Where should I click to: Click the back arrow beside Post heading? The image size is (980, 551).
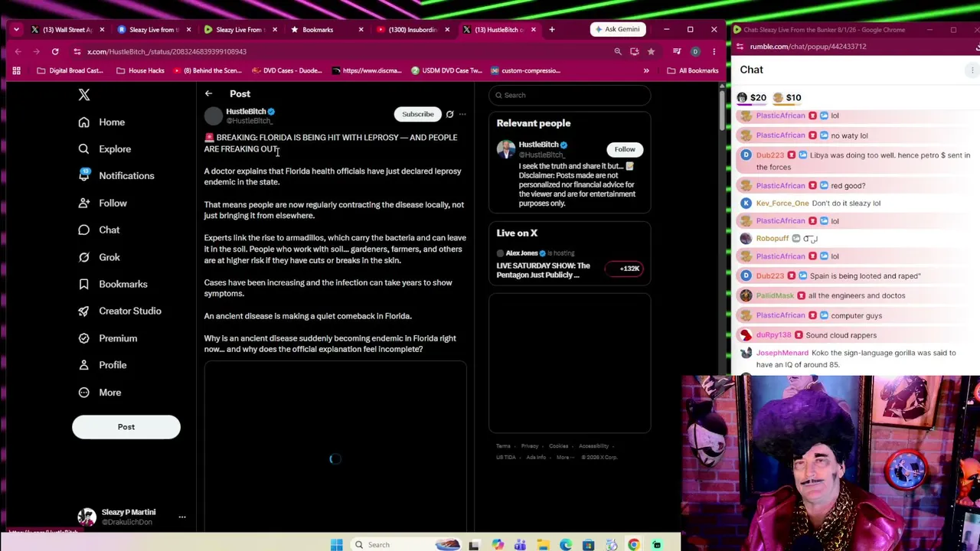(208, 94)
